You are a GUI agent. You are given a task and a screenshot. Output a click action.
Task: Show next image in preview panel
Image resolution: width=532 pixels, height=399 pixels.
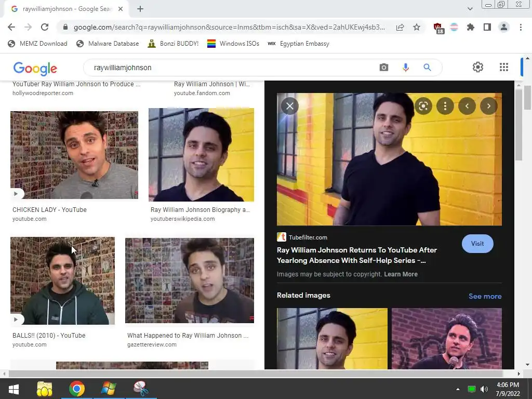click(488, 106)
